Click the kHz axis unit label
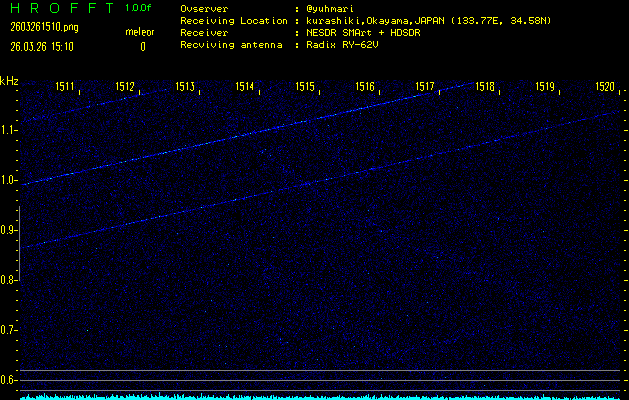This screenshot has height=400, width=629. click(x=9, y=81)
